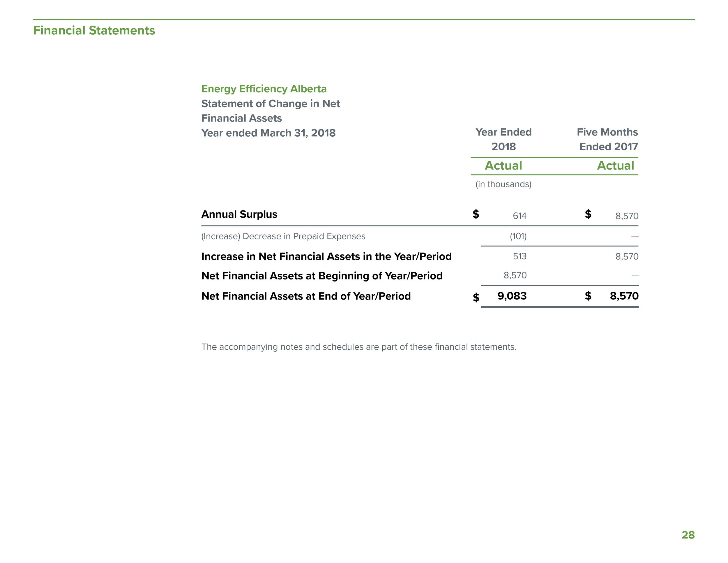Click the '(in thousands)' note
This screenshot has width=728, height=563.
[503, 184]
